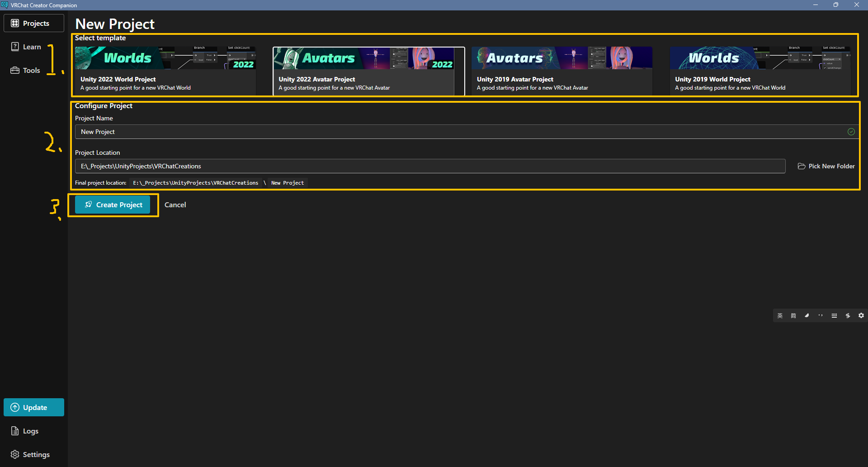Click the folder icon beside Pick New Folder
868x467 pixels.
click(x=802, y=166)
